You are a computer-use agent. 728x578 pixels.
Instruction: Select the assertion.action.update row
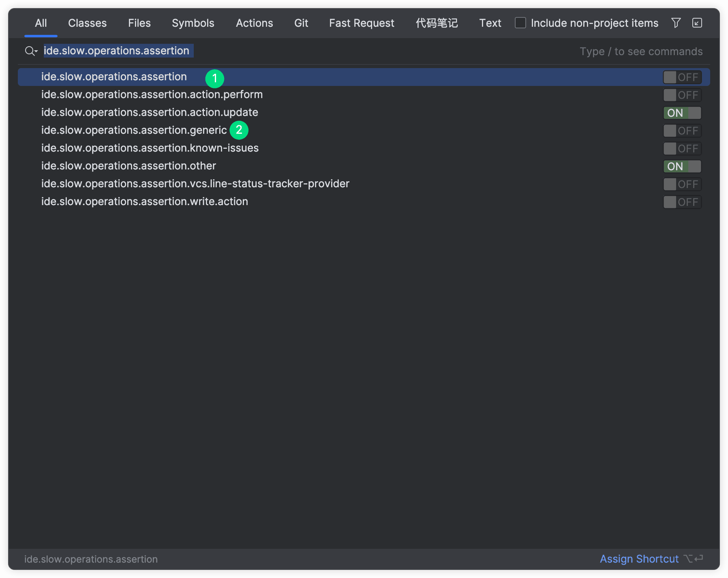150,112
